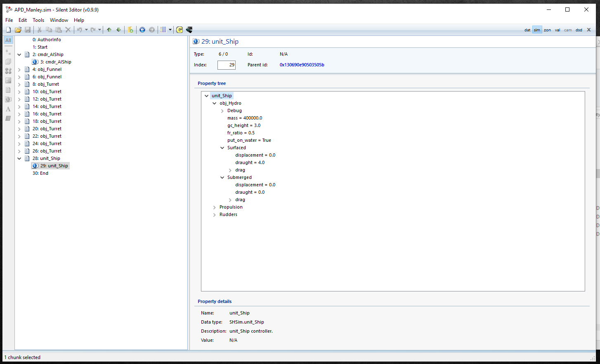Expand the Debug property node
Viewport: 600px width, 364px height.
point(222,110)
